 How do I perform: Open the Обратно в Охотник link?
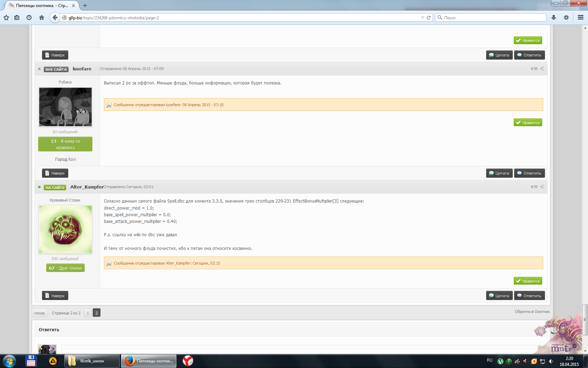(x=532, y=312)
